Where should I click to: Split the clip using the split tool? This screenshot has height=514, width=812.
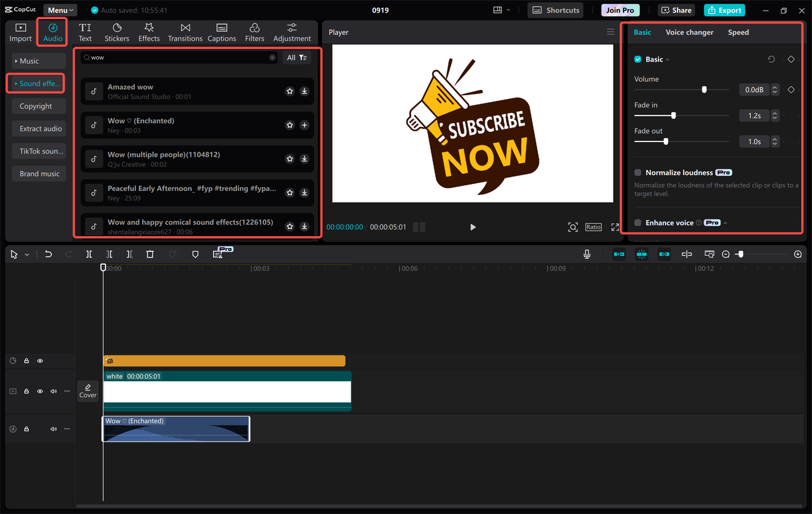coord(89,254)
